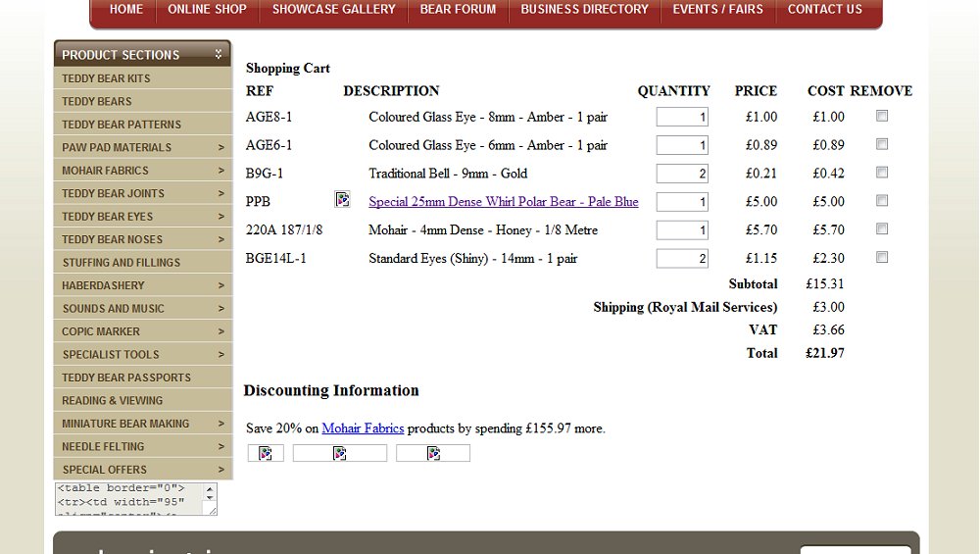Click the image icon beside the PPB item
Viewport: 980px width, 554px height.
click(x=342, y=200)
